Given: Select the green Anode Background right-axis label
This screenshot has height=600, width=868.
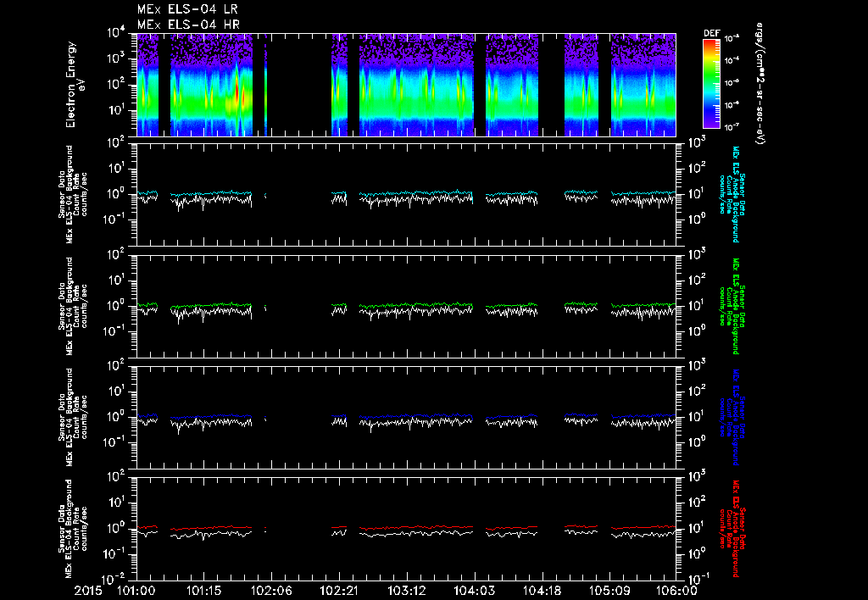Looking at the screenshot, I should [732, 306].
